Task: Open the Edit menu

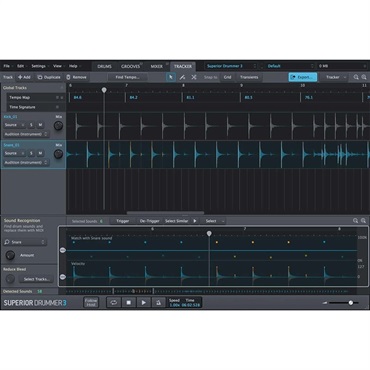Action: (x=21, y=66)
